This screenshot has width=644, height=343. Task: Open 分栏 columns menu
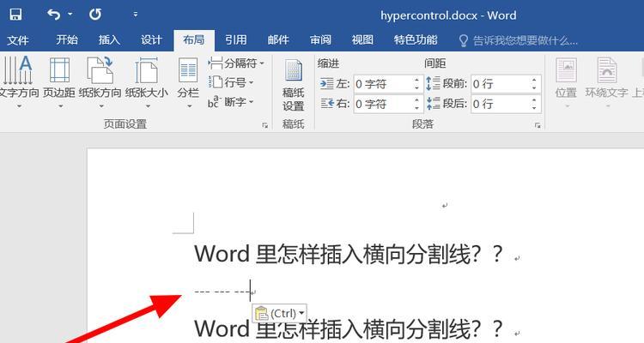click(x=188, y=82)
